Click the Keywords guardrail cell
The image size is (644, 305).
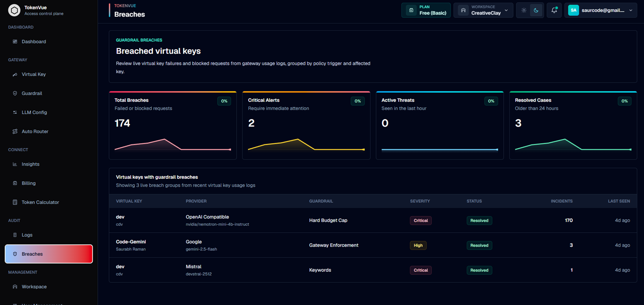coord(320,270)
